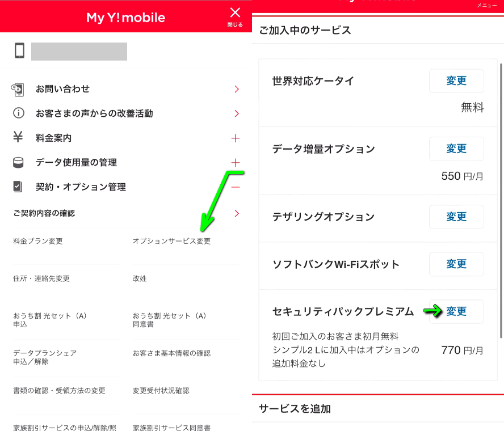Click the ソフトバンクWi-Fiスポット service name
Viewport: 504px width, 431px height.
pos(336,264)
